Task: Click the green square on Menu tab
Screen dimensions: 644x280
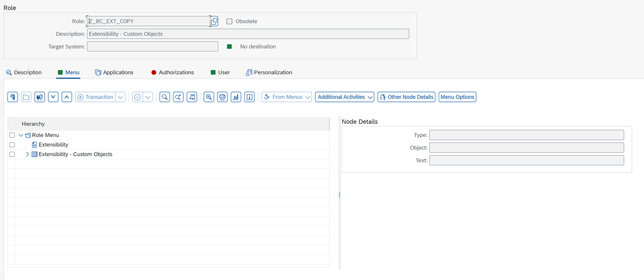Action: click(60, 72)
